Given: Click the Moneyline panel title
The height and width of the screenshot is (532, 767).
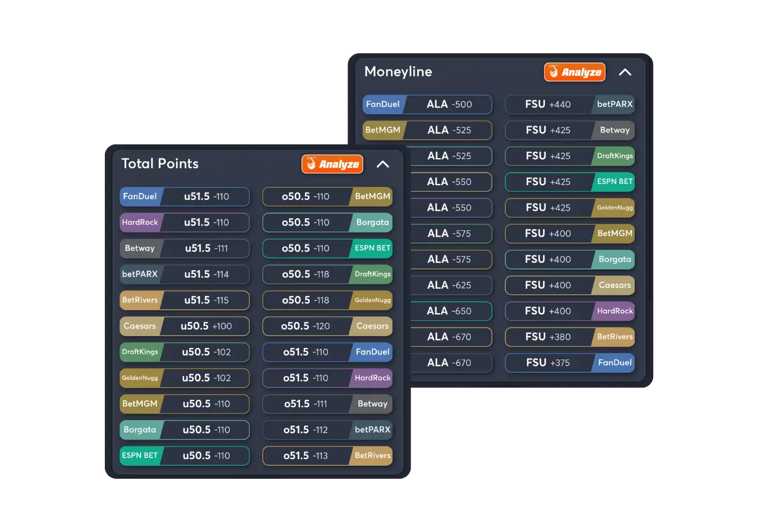Looking at the screenshot, I should [x=398, y=72].
